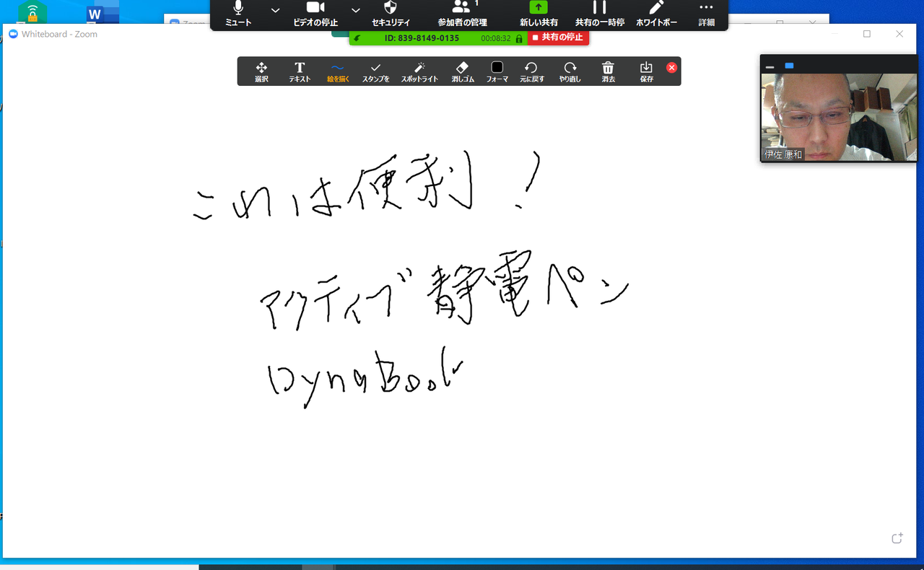Stop the camera with ビデオの停止
This screenshot has height=570, width=924.
click(x=315, y=14)
